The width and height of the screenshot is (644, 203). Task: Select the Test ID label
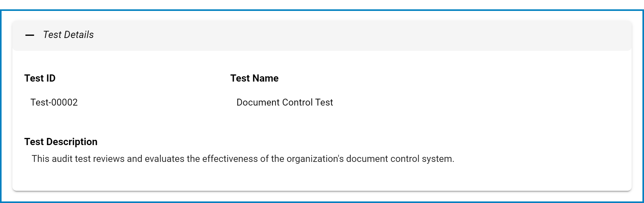pyautogui.click(x=40, y=78)
